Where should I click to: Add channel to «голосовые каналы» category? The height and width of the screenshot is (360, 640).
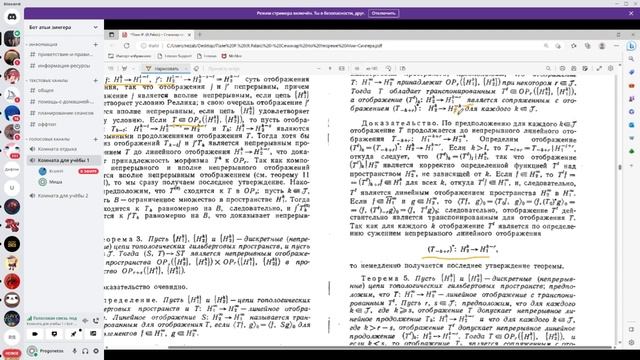(x=96, y=139)
